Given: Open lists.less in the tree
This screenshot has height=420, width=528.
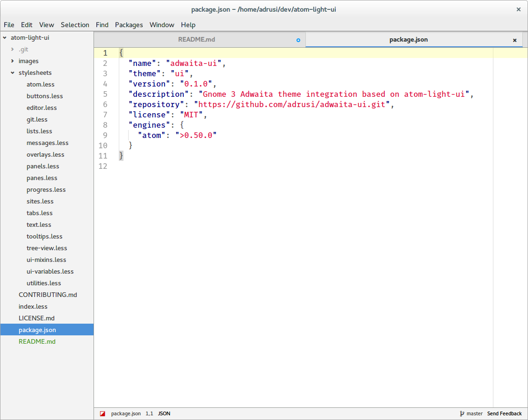Looking at the screenshot, I should coord(39,131).
